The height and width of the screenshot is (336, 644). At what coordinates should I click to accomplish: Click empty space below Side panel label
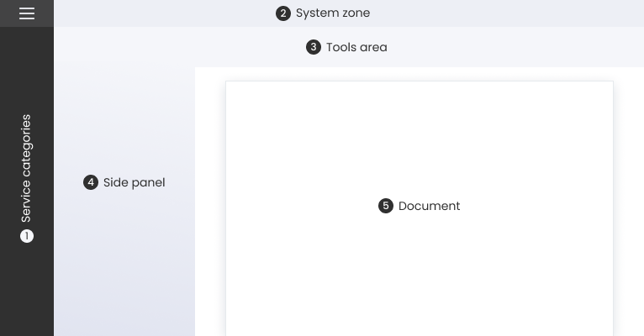[x=124, y=269]
